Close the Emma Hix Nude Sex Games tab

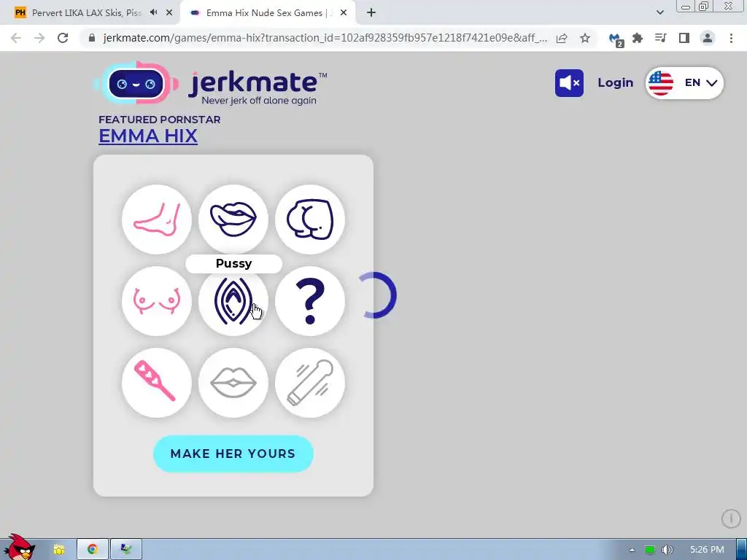click(x=344, y=13)
